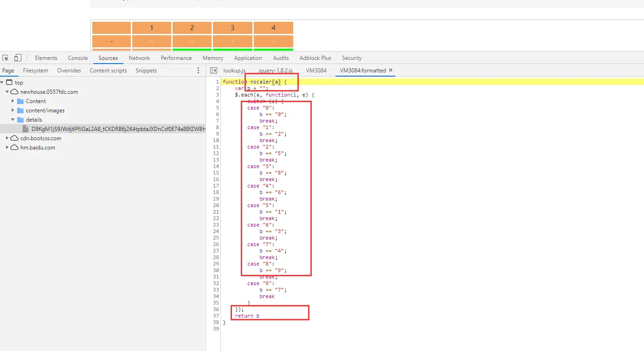The width and height of the screenshot is (644, 351).
Task: Show the Audits panel
Action: coord(281,58)
